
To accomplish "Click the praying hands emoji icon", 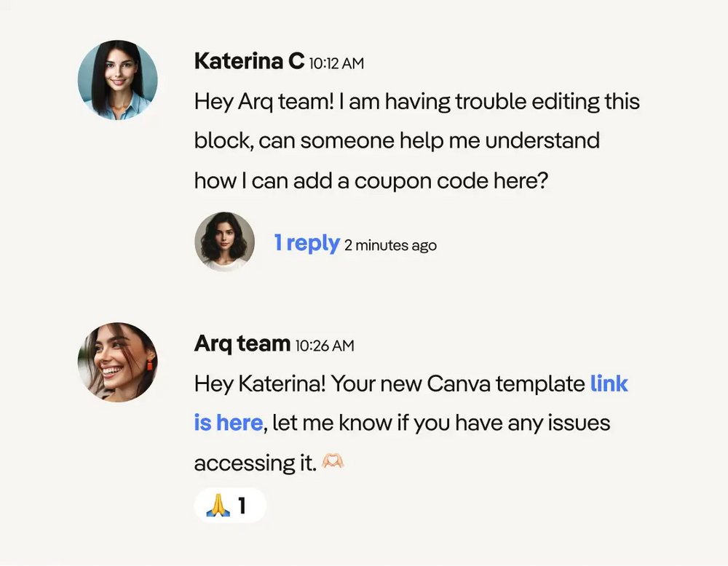I will coord(218,505).
